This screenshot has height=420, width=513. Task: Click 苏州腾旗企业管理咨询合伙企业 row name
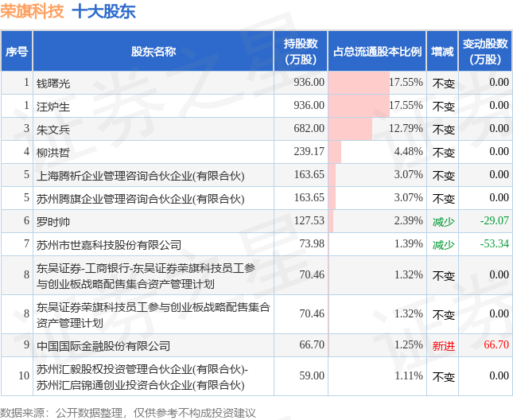(x=140, y=199)
